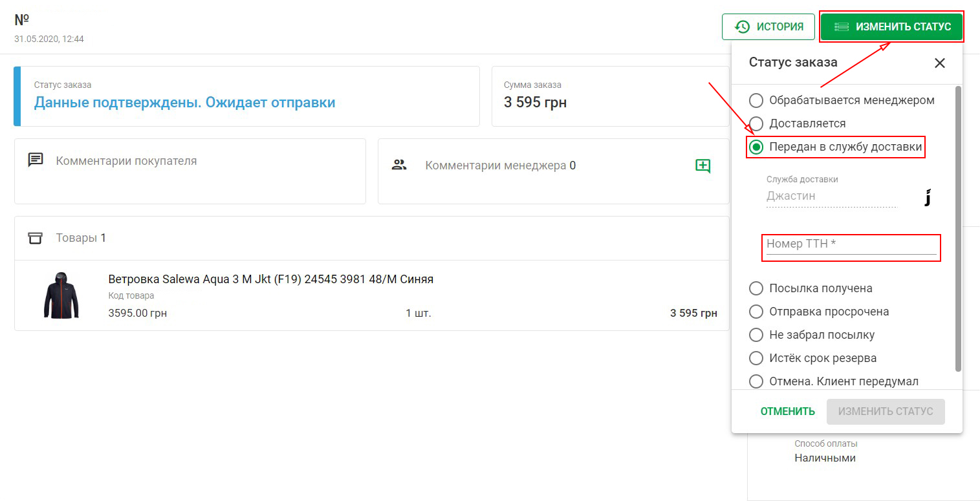The height and width of the screenshot is (501, 980).
Task: Click the Код товара label
Action: (x=131, y=296)
